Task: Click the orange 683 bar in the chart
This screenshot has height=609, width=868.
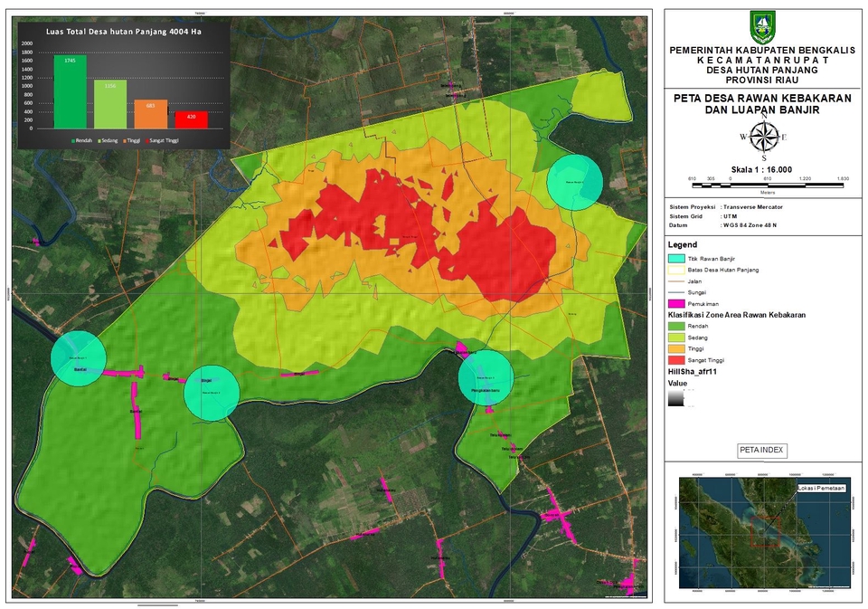Action: [x=151, y=114]
